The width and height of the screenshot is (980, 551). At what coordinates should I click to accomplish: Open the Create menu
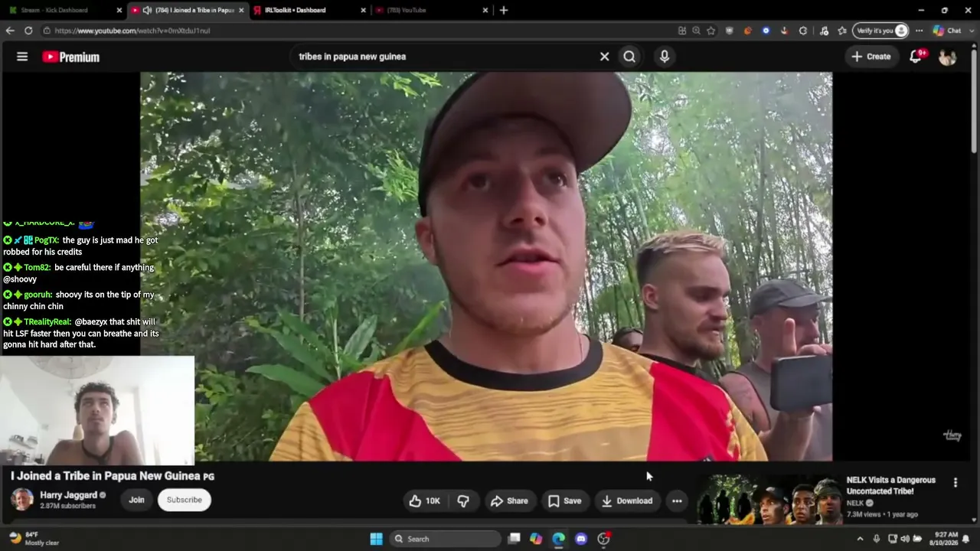pos(871,57)
